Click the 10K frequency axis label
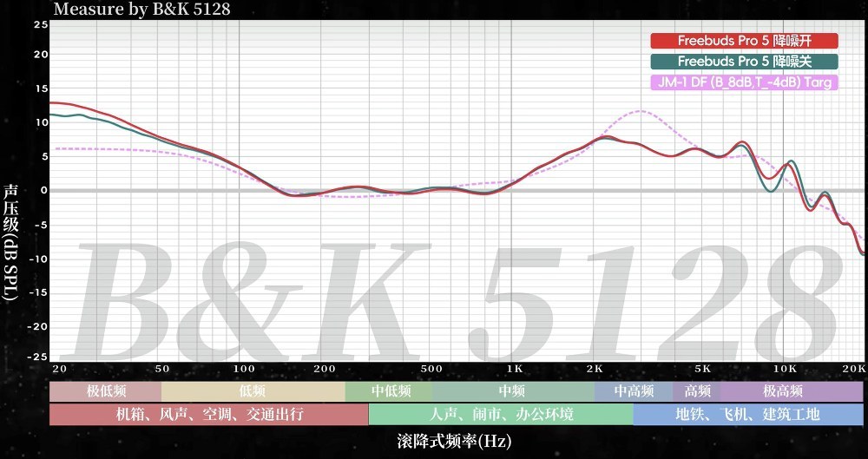The width and height of the screenshot is (868, 459). click(x=785, y=369)
